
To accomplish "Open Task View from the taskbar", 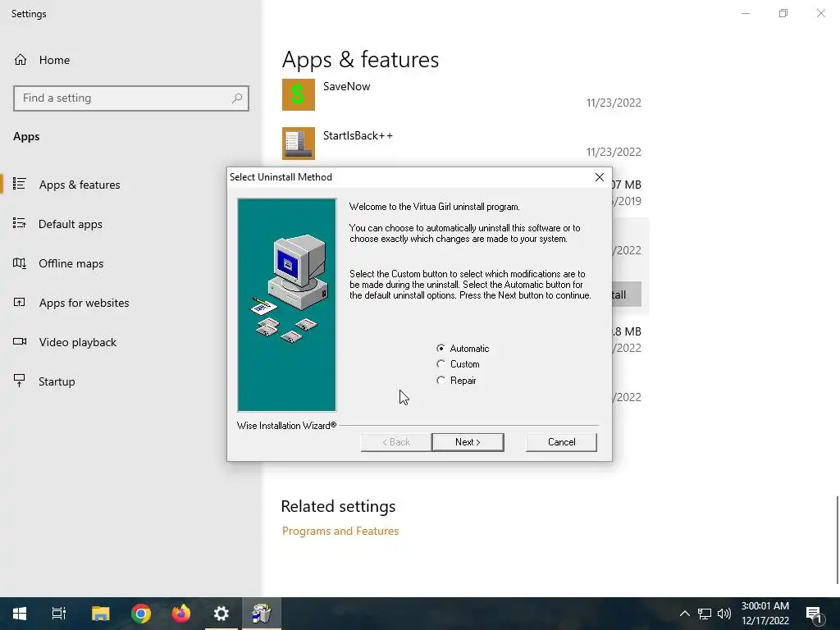I will click(59, 614).
